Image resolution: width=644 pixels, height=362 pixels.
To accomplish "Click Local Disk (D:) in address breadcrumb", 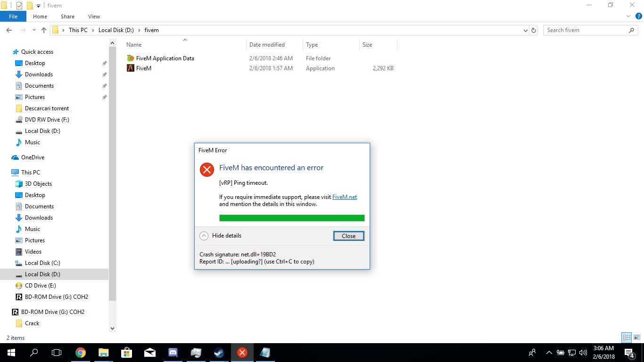I will click(x=116, y=30).
